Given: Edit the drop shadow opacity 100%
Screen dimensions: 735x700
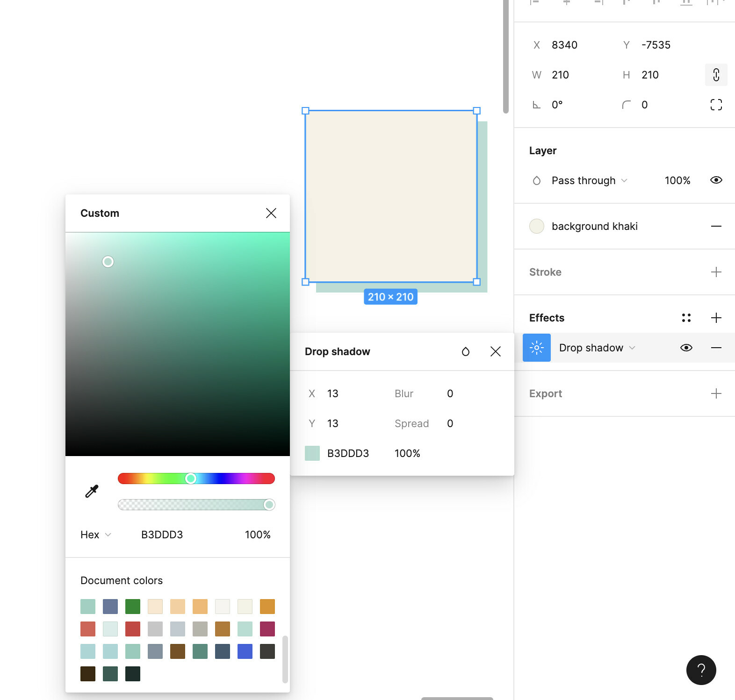Looking at the screenshot, I should [x=407, y=453].
